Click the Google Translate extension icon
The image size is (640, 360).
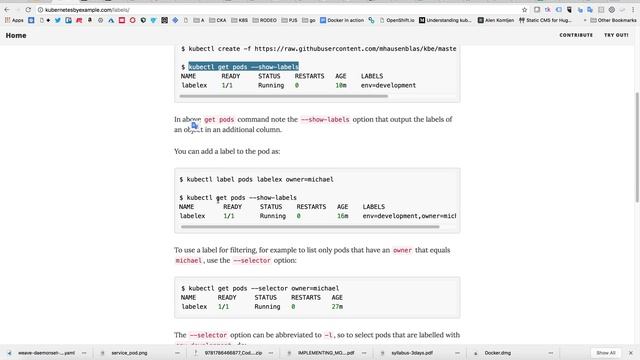pyautogui.click(x=590, y=10)
